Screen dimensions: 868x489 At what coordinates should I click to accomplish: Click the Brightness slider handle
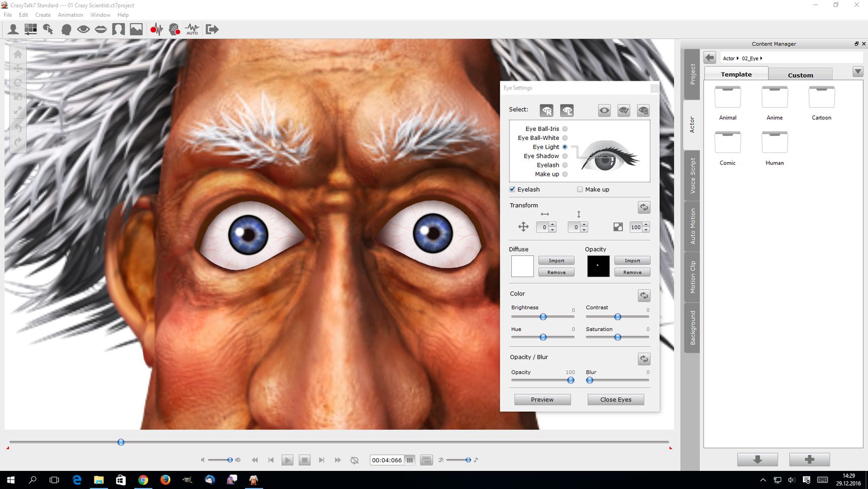(543, 317)
